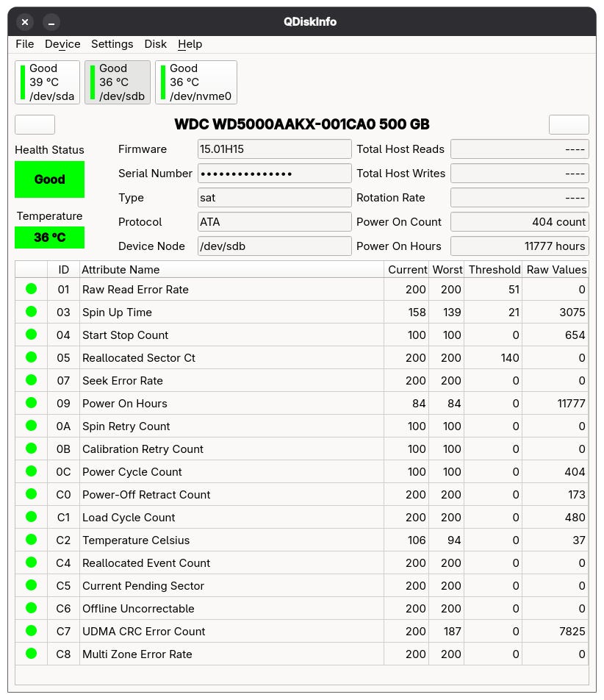Click threshold value 140 in Reallocated Sector row
This screenshot has height=700, width=604.
click(510, 358)
